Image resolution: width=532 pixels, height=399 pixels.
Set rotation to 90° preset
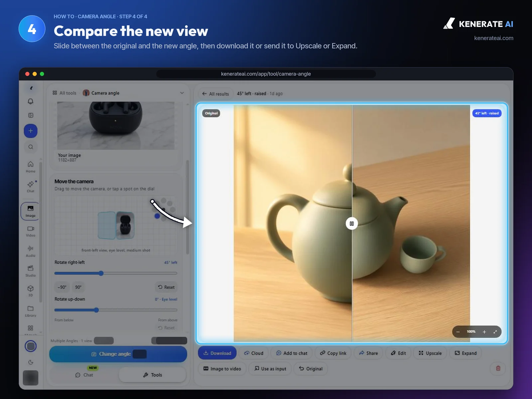tap(78, 287)
